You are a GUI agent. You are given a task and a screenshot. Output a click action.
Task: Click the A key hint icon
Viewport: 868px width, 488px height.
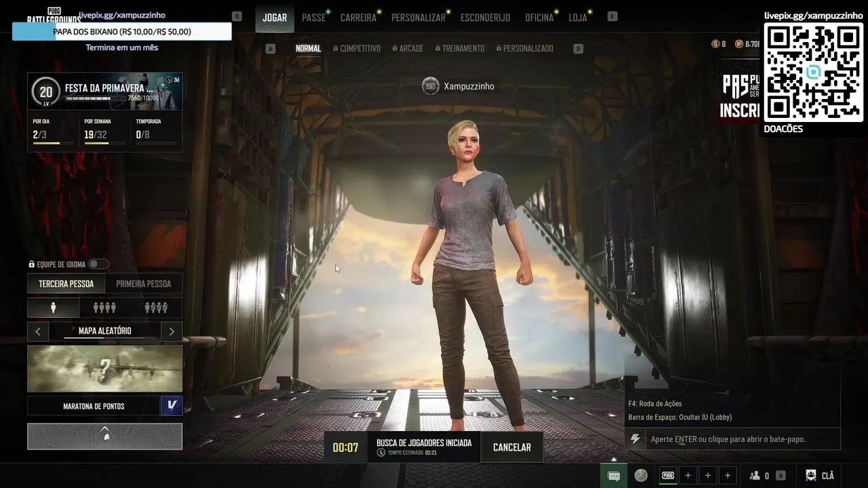coord(271,49)
